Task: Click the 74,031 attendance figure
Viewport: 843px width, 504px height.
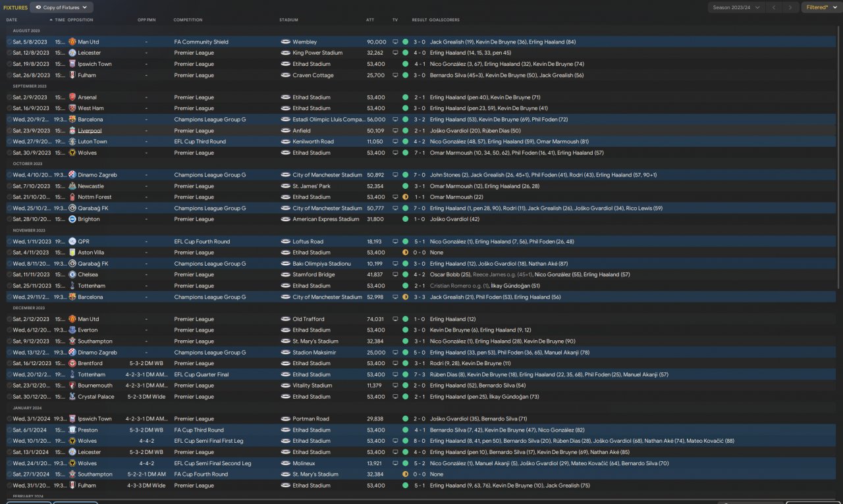Action: coord(377,319)
